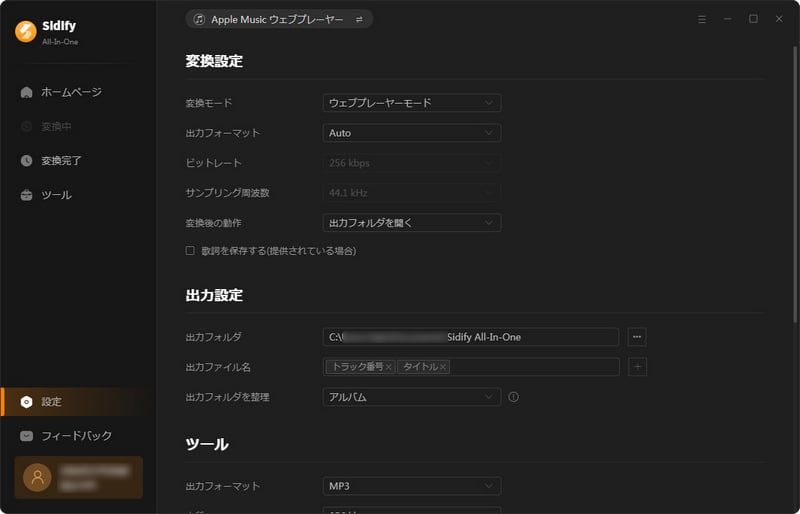
Task: Open フィードバック in the sidebar
Action: [78, 435]
